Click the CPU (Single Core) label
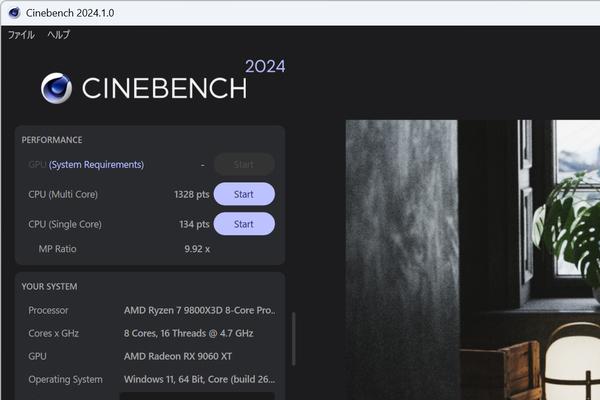Screen dimensions: 600x400 pos(65,224)
